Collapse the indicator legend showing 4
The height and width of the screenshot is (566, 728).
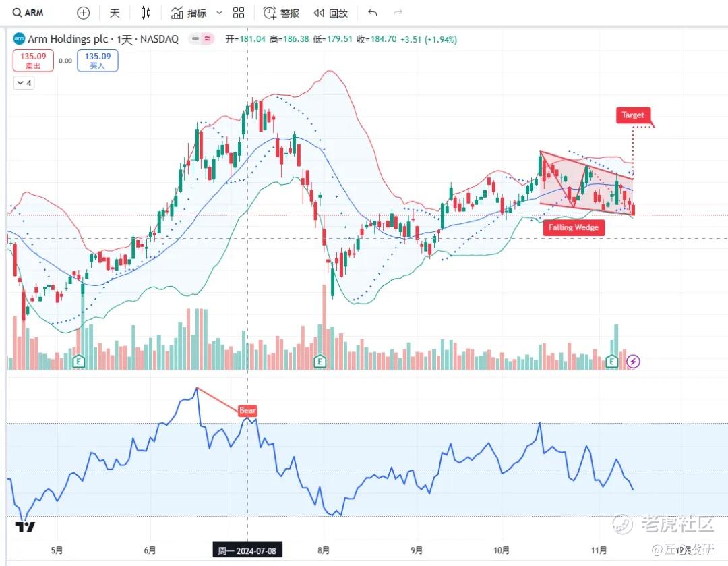click(x=24, y=83)
